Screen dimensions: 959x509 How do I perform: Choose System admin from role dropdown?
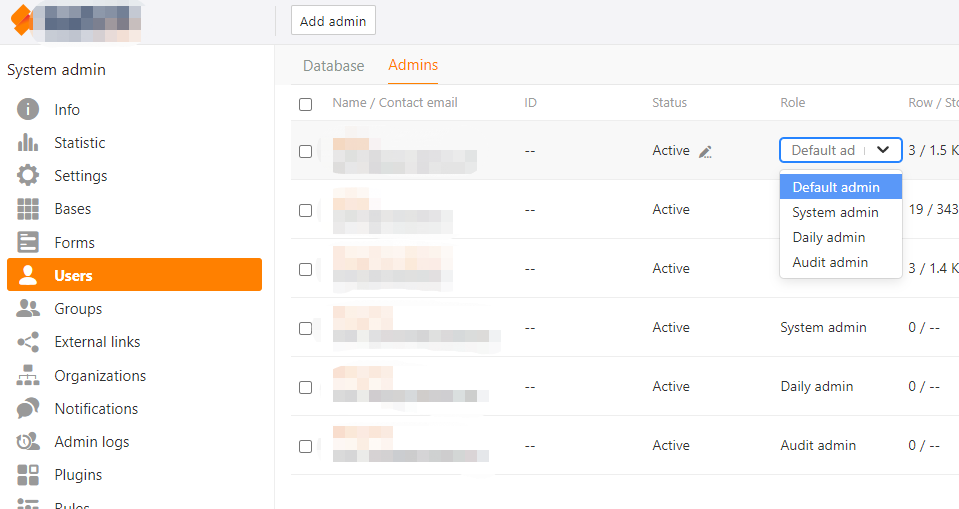click(x=835, y=212)
